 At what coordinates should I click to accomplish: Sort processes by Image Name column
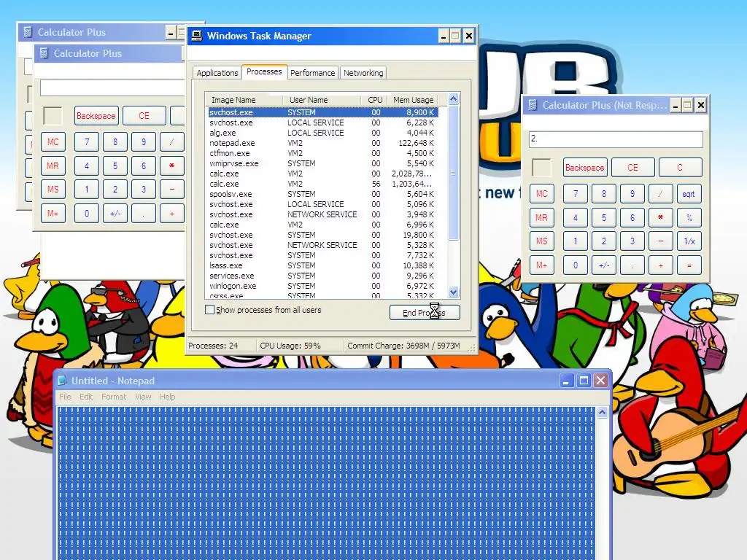tap(244, 100)
